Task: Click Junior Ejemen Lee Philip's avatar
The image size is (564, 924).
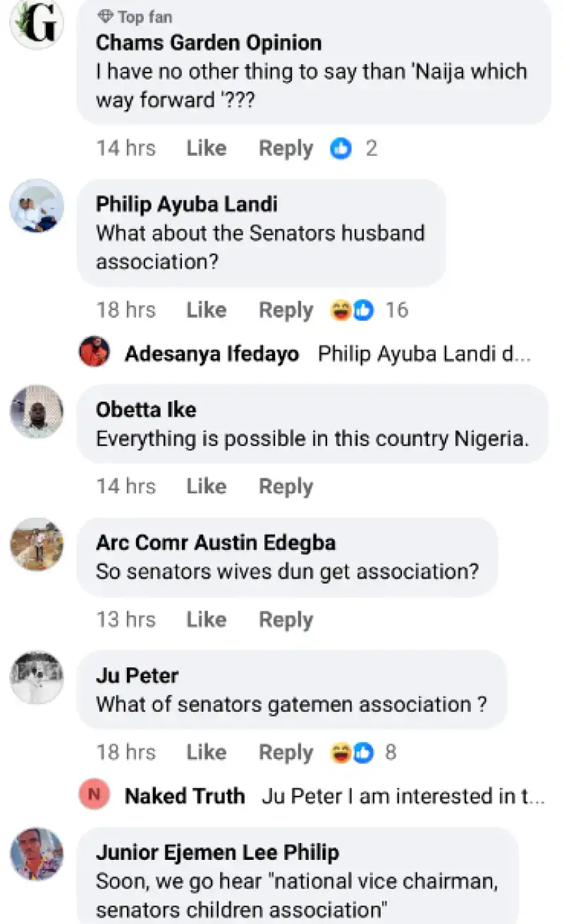Action: coord(37,854)
